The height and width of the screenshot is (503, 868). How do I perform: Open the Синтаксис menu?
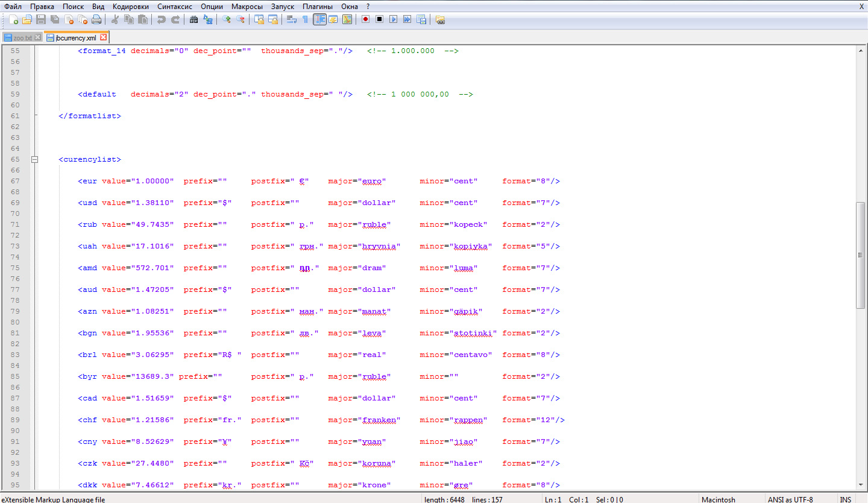click(x=175, y=6)
